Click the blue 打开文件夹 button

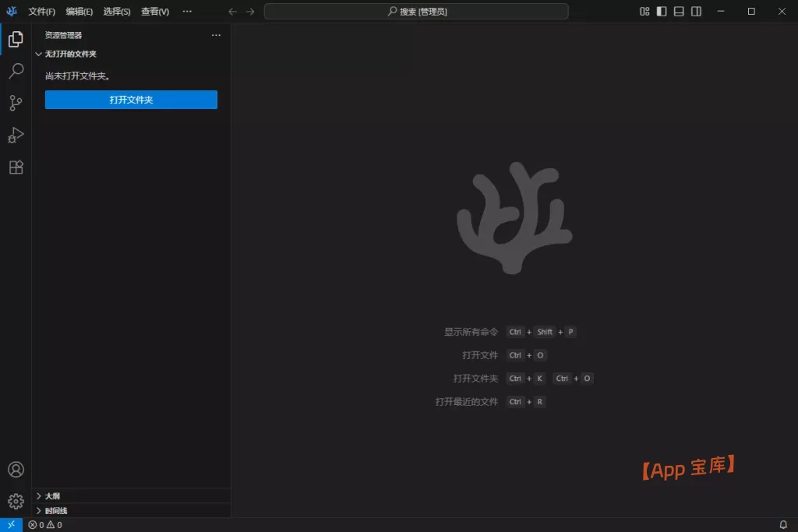point(131,100)
